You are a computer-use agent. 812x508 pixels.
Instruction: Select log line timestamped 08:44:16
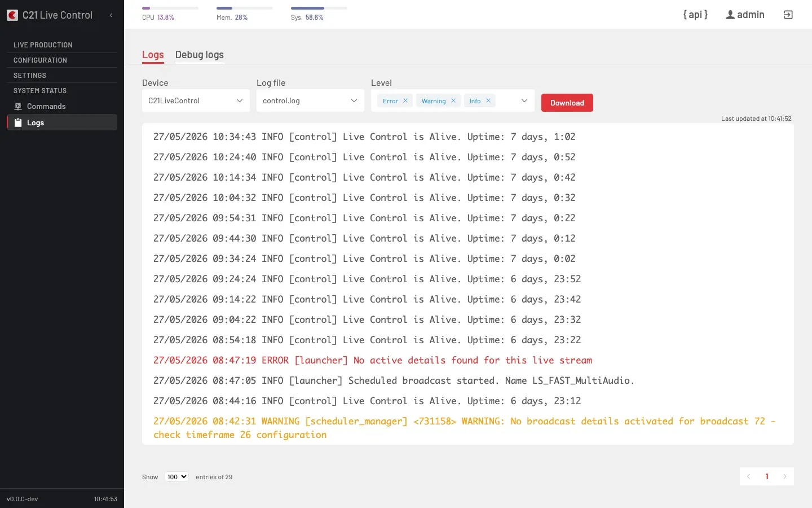tap(367, 401)
